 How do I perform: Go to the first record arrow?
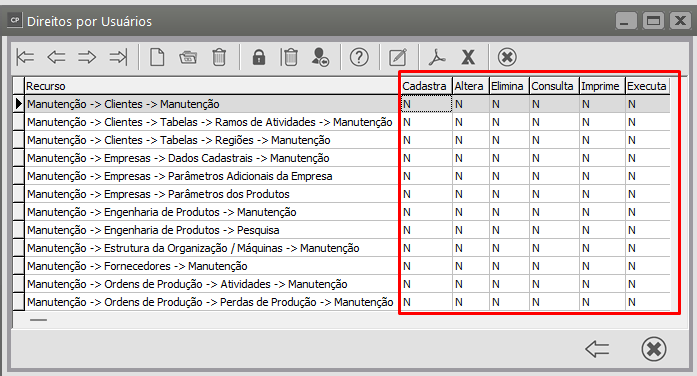[25, 57]
